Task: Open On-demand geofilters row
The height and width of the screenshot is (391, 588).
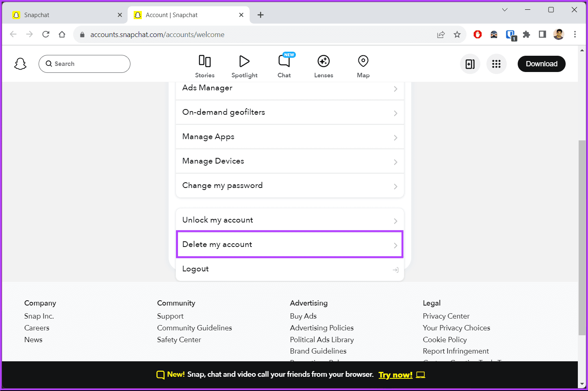Action: tap(290, 112)
